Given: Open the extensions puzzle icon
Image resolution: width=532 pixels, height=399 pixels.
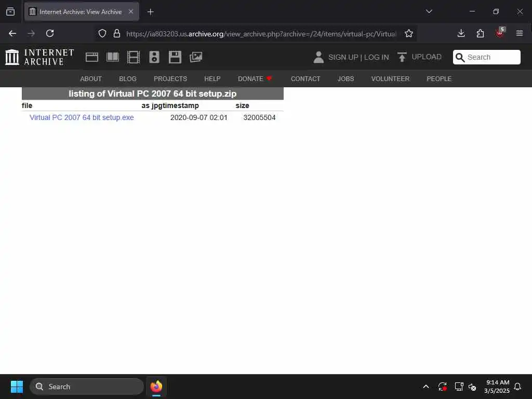Looking at the screenshot, I should 480,33.
